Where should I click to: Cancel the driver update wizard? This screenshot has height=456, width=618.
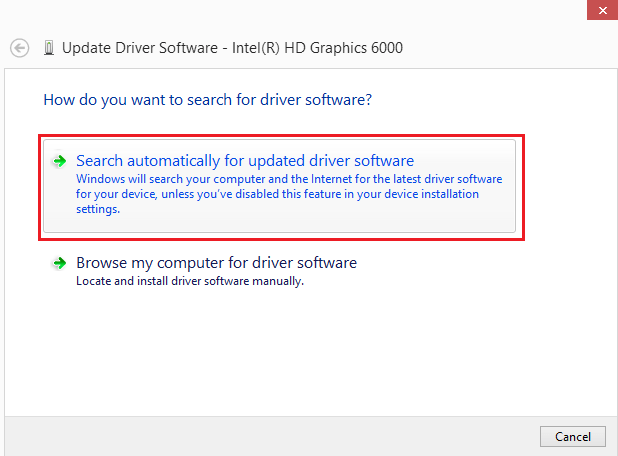pos(573,436)
